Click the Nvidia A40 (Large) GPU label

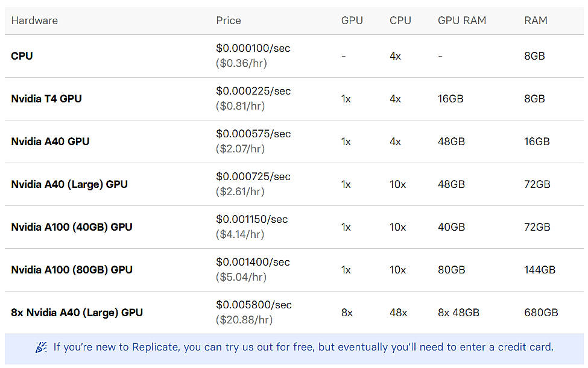69,184
